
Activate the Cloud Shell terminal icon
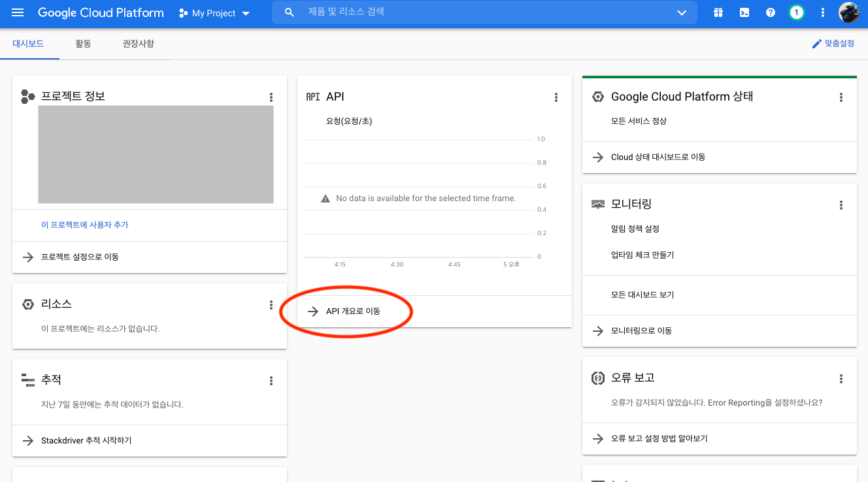744,12
